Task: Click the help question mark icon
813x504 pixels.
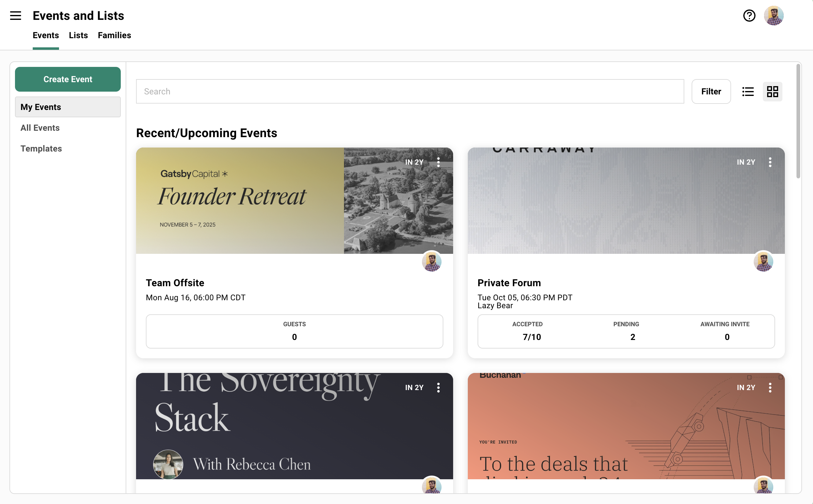Action: pos(749,15)
